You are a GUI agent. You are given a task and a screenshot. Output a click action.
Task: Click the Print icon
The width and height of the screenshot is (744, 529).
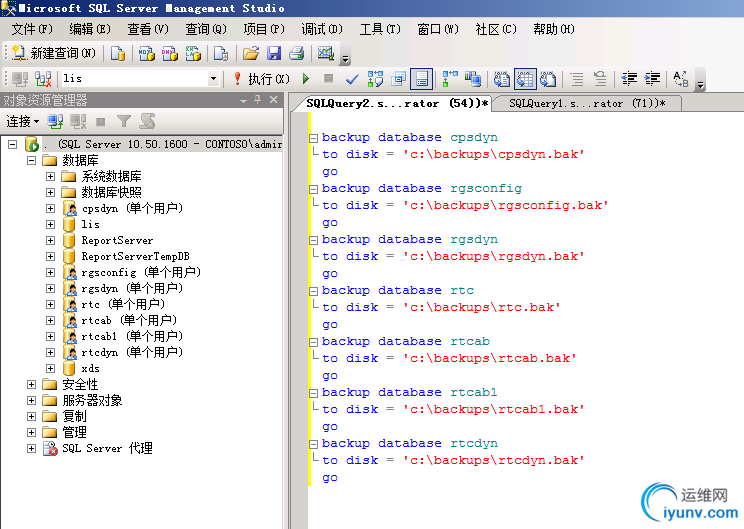(x=297, y=53)
